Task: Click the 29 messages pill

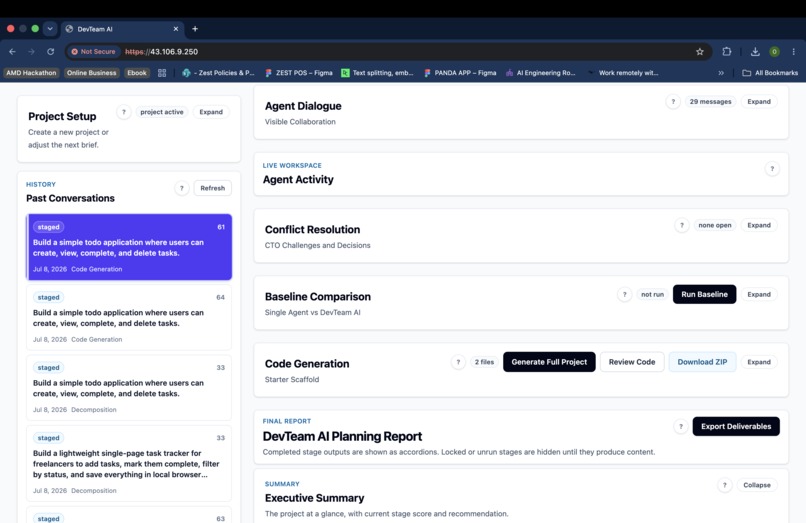Action: [710, 101]
